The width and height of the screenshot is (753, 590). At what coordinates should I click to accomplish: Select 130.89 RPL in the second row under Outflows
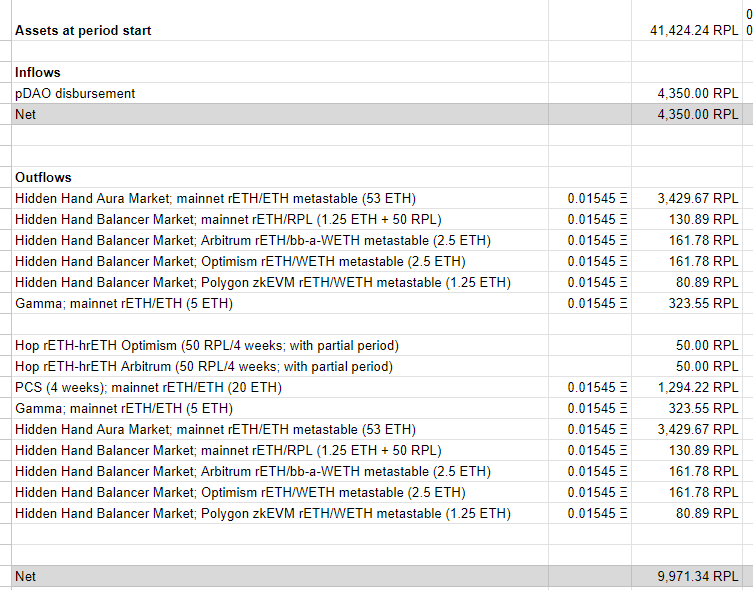704,219
